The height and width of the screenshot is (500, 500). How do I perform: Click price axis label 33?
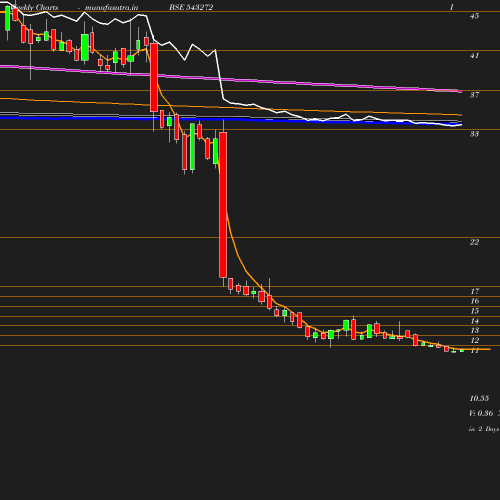474,134
